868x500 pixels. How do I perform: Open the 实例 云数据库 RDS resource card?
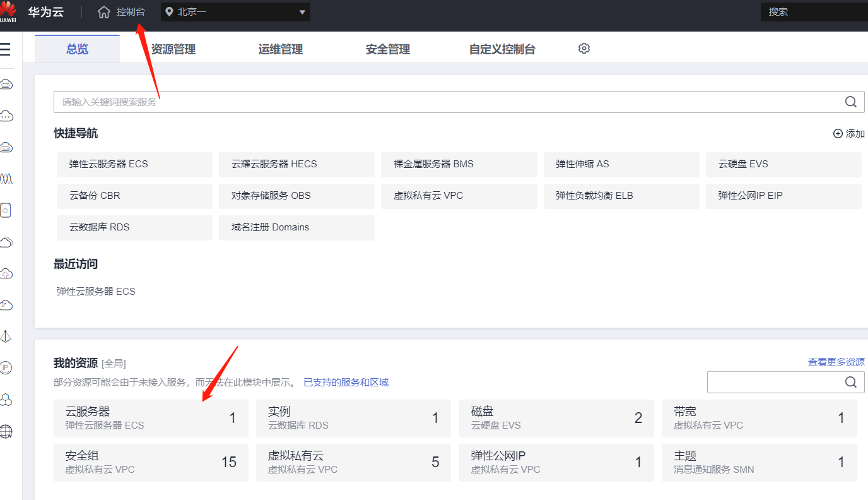coord(354,418)
